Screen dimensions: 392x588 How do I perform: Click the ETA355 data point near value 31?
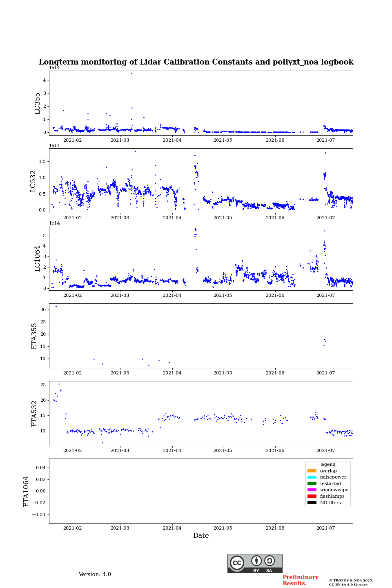[x=56, y=306]
